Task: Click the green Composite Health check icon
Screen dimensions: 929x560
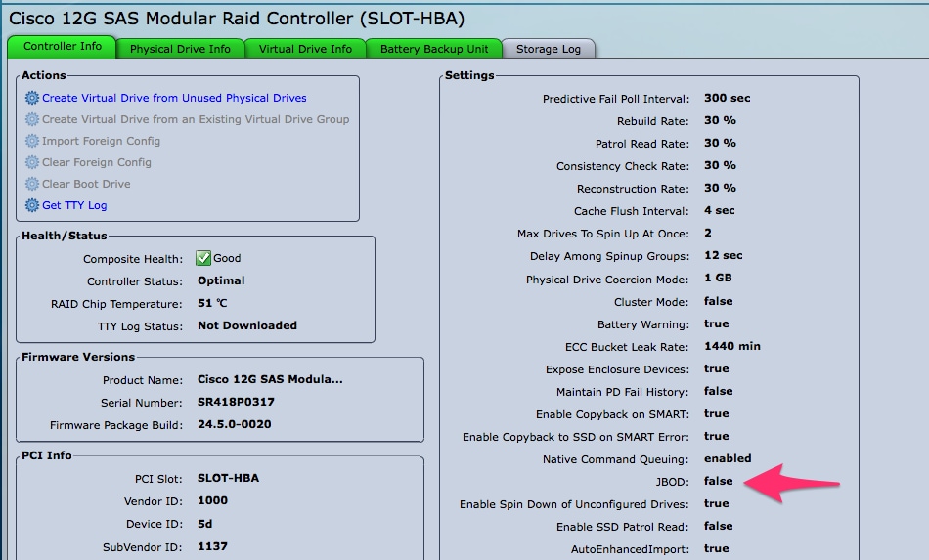Action: [203, 258]
